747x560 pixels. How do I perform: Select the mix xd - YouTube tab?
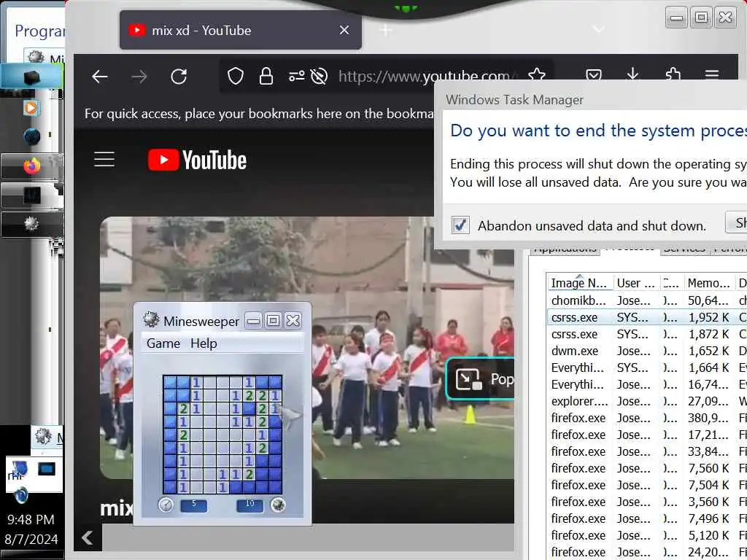click(240, 30)
